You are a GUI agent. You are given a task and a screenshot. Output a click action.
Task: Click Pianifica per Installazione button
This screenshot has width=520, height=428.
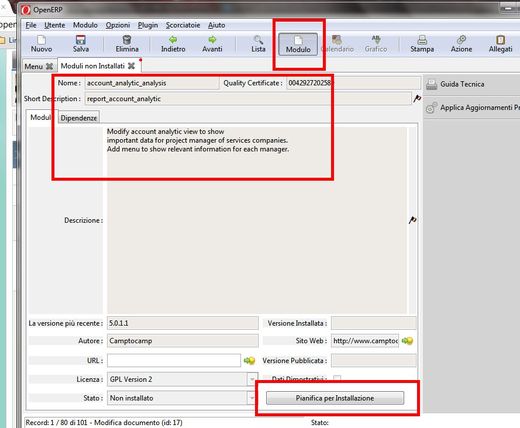335,398
